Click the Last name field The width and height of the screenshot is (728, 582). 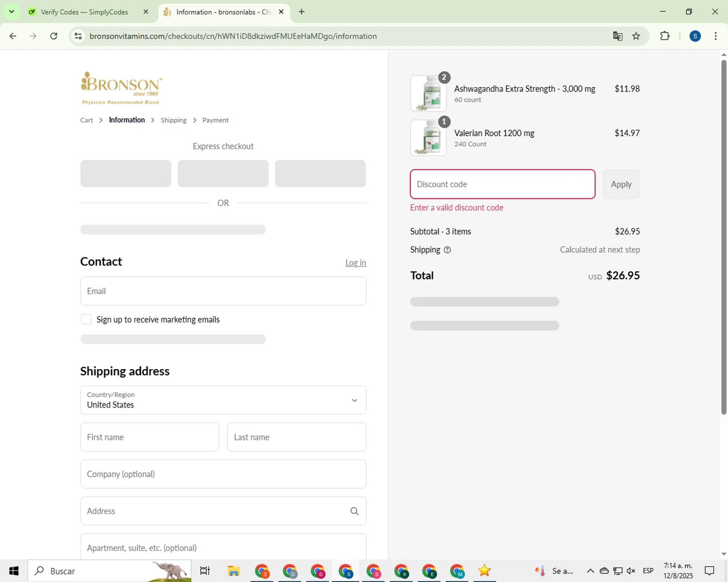coord(297,437)
